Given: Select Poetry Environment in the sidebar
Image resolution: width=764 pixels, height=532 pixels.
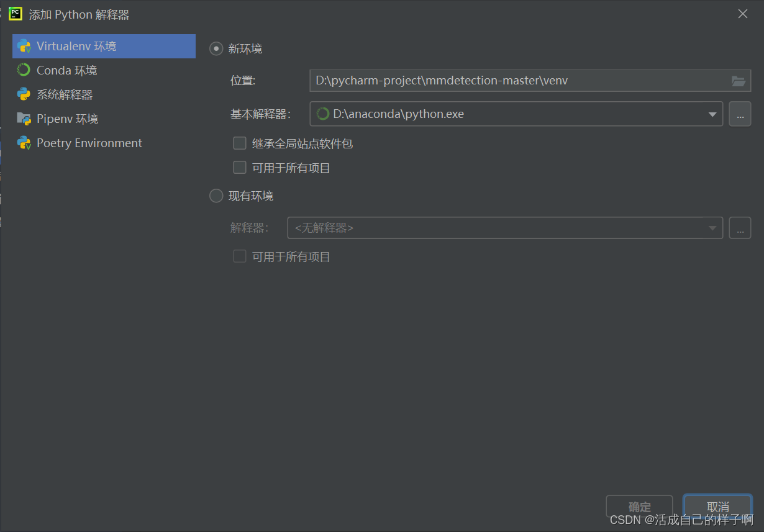Looking at the screenshot, I should pyautogui.click(x=104, y=143).
